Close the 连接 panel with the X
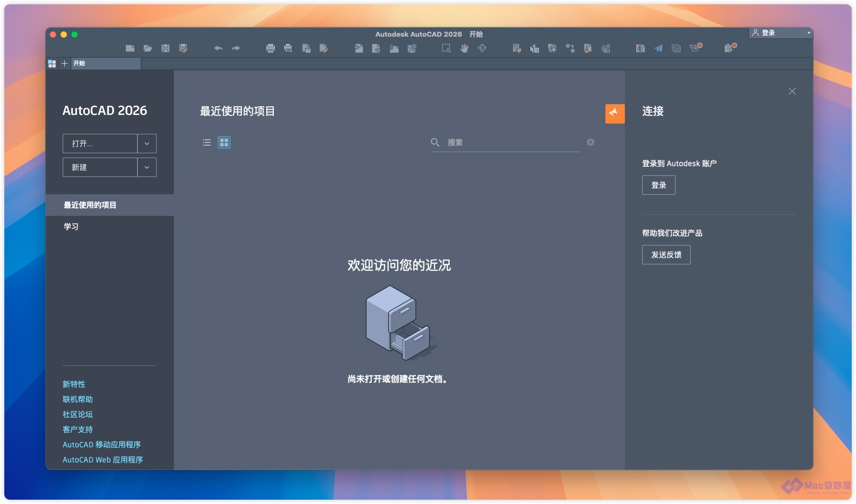Screen dimensions: 856x504 792,91
